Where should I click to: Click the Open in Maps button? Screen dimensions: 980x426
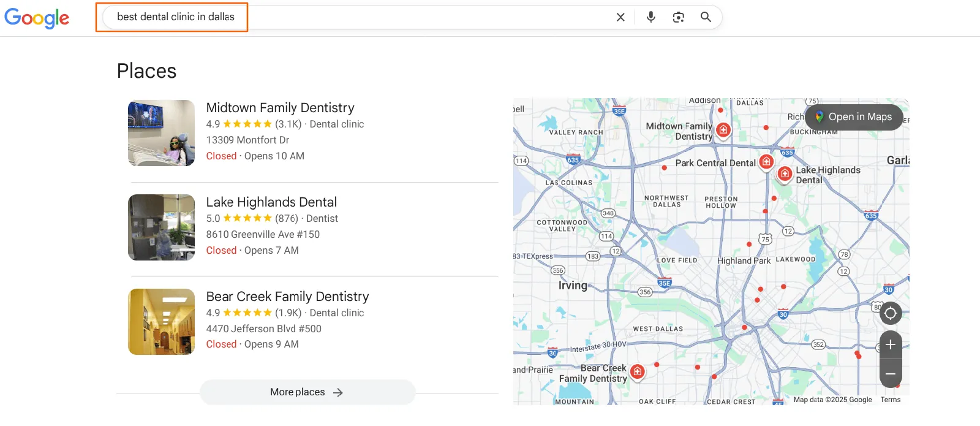coord(854,117)
